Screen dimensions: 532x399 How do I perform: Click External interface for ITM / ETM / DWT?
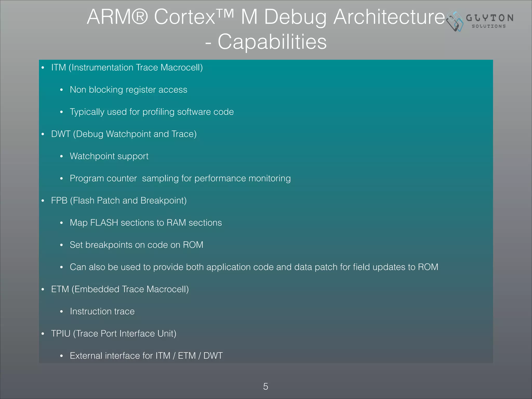tap(146, 356)
